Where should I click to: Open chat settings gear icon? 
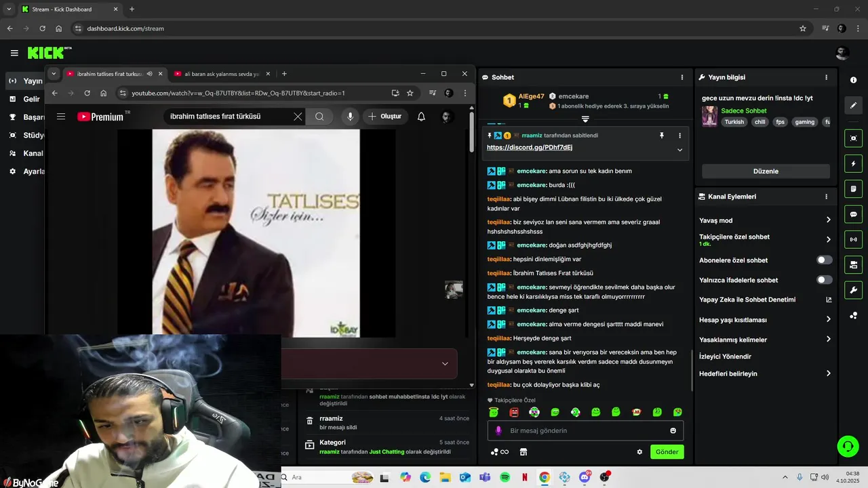[x=639, y=452]
